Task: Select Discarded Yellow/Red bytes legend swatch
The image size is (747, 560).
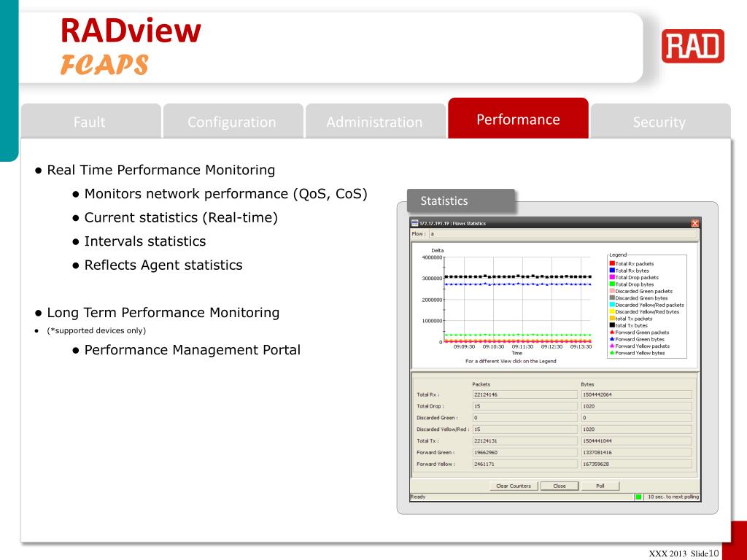Action: (x=612, y=311)
